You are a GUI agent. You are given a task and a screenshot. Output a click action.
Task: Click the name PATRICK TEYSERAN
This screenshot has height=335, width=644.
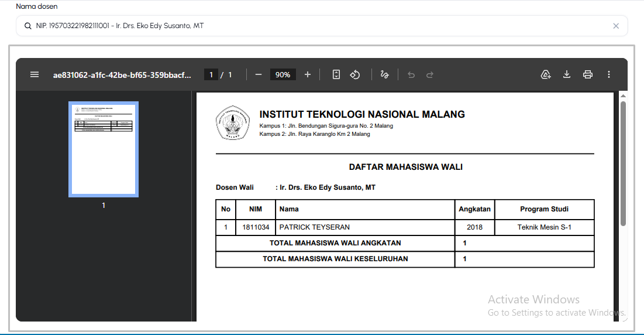tap(315, 227)
